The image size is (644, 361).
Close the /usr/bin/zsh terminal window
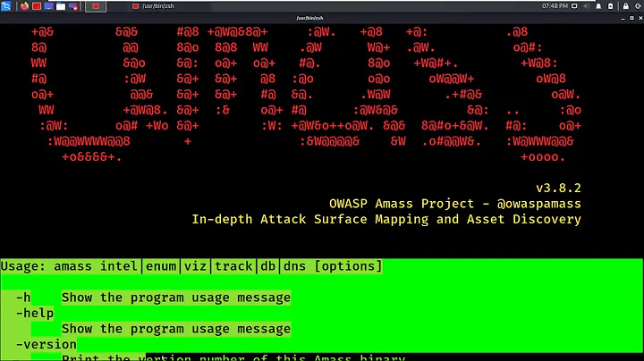[x=640, y=18]
